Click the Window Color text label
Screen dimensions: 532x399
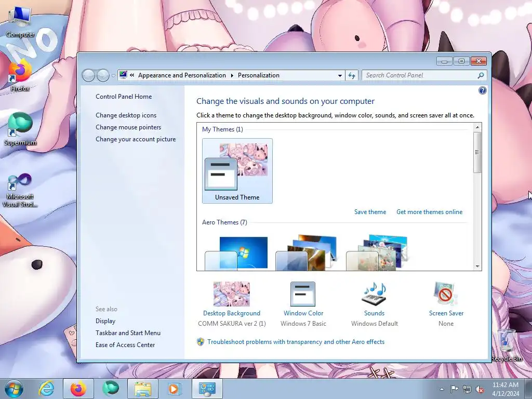pos(303,313)
